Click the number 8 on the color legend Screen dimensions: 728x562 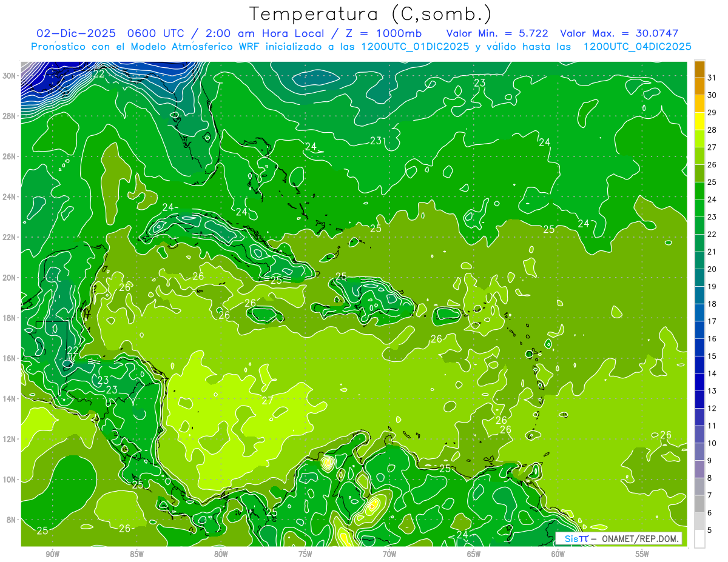710,478
